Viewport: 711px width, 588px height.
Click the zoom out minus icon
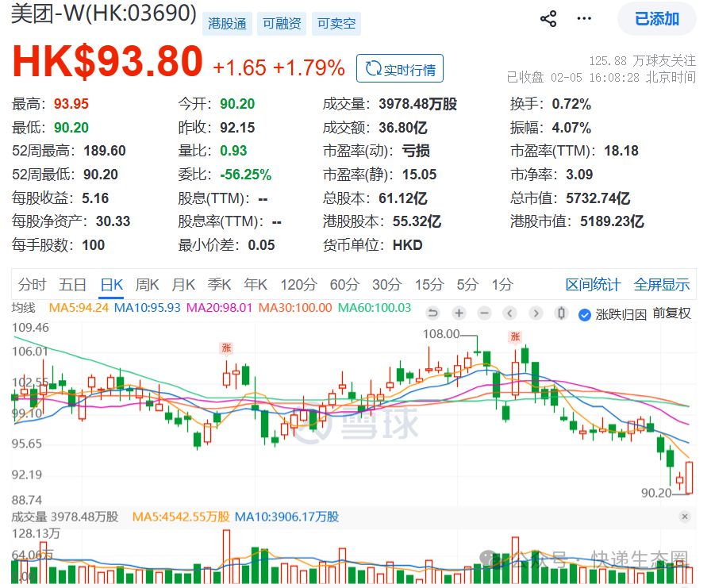(485, 313)
